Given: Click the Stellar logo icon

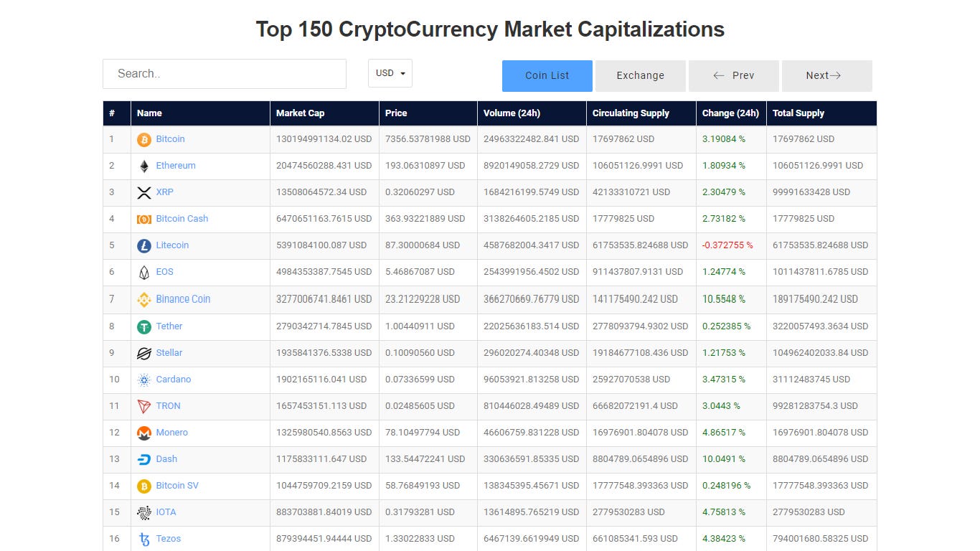Looking at the screenshot, I should pos(144,353).
